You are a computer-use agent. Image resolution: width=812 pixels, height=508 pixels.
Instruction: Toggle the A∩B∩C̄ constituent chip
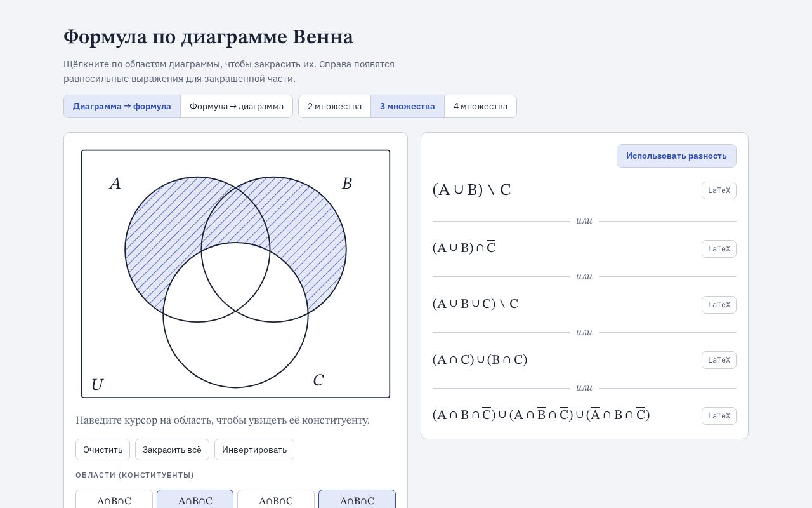(x=195, y=500)
